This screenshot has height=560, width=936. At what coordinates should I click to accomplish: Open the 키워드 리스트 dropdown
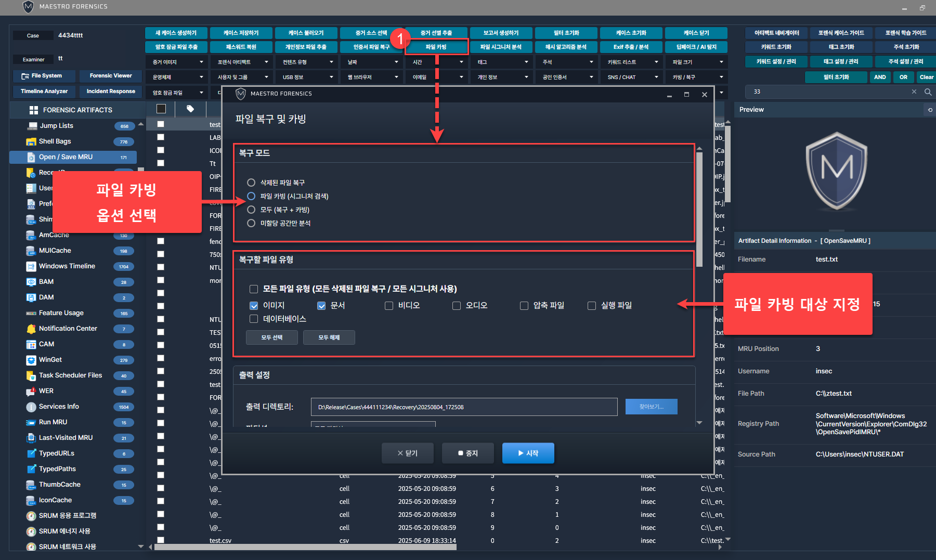click(632, 62)
